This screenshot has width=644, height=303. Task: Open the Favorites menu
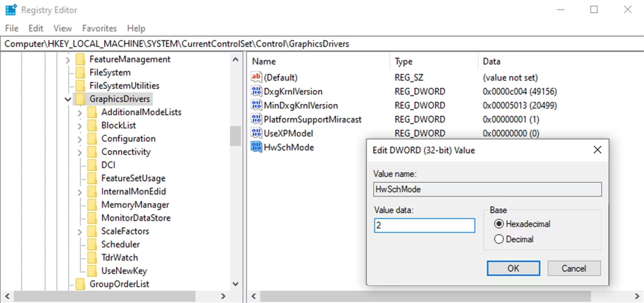tap(99, 28)
